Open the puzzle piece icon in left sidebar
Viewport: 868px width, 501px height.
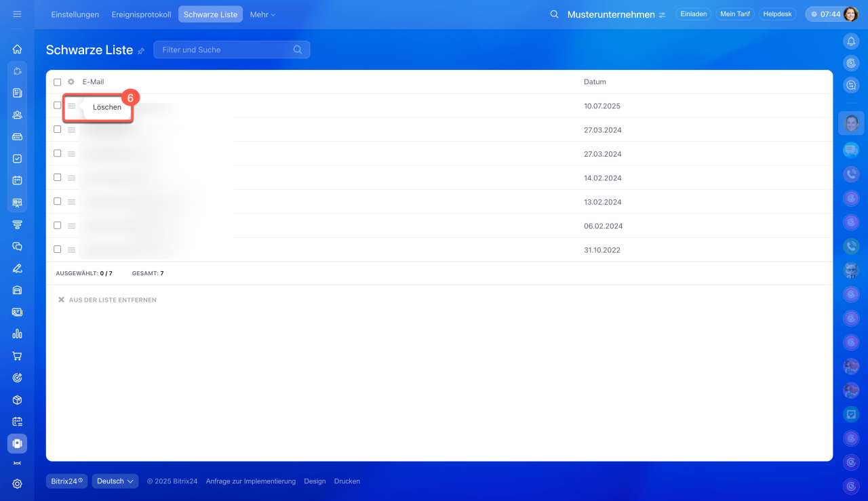(x=17, y=71)
